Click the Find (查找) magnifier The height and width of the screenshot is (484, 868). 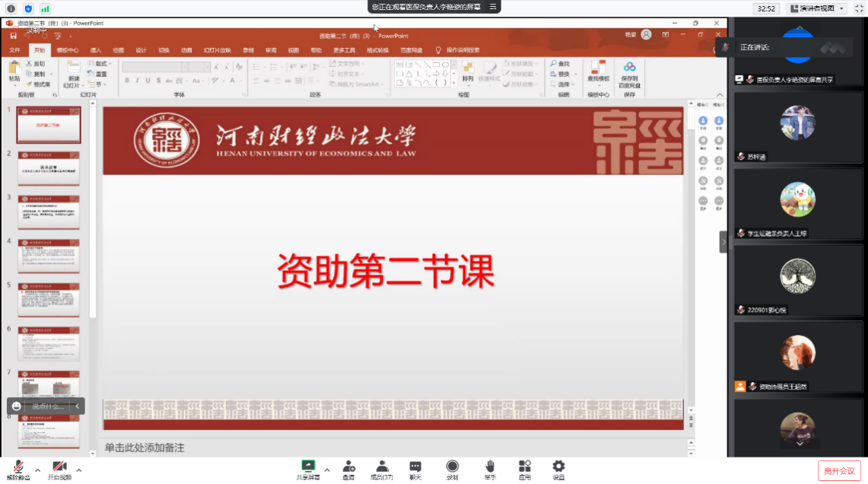560,64
